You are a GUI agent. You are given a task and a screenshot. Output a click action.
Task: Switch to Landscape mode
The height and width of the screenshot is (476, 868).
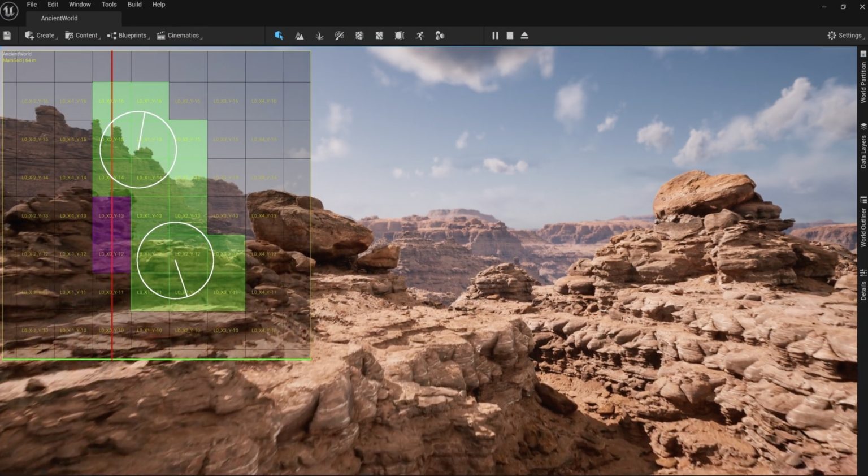click(x=299, y=36)
